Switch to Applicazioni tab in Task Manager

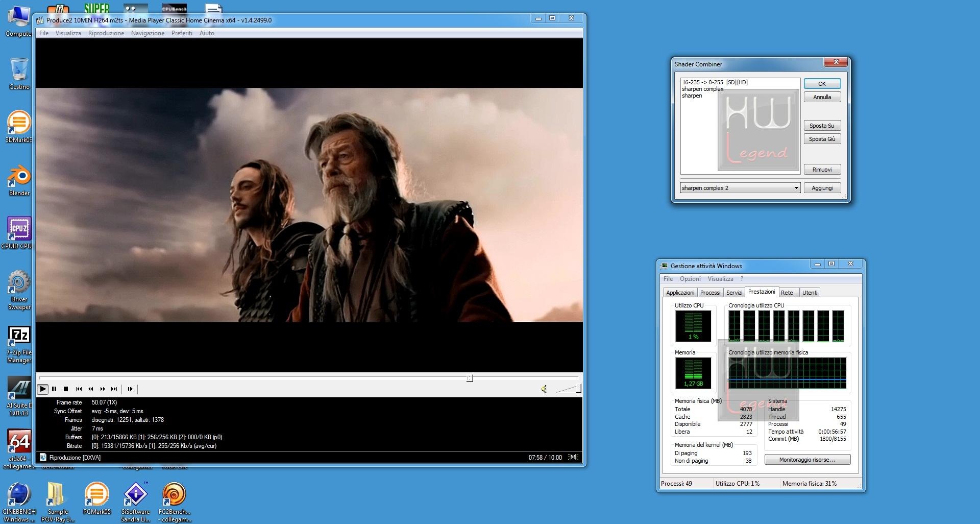tap(680, 293)
